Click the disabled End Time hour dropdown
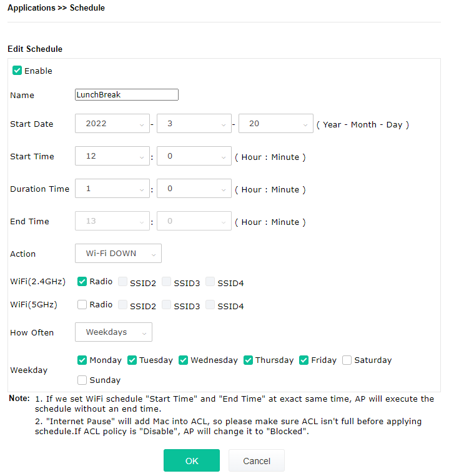This screenshot has height=476, width=449. [112, 221]
